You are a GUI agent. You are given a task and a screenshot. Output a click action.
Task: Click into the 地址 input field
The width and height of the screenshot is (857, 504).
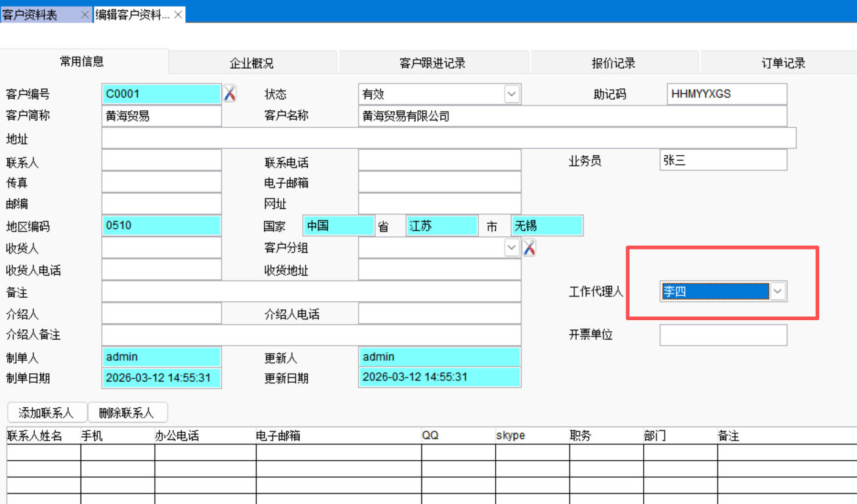(448, 138)
